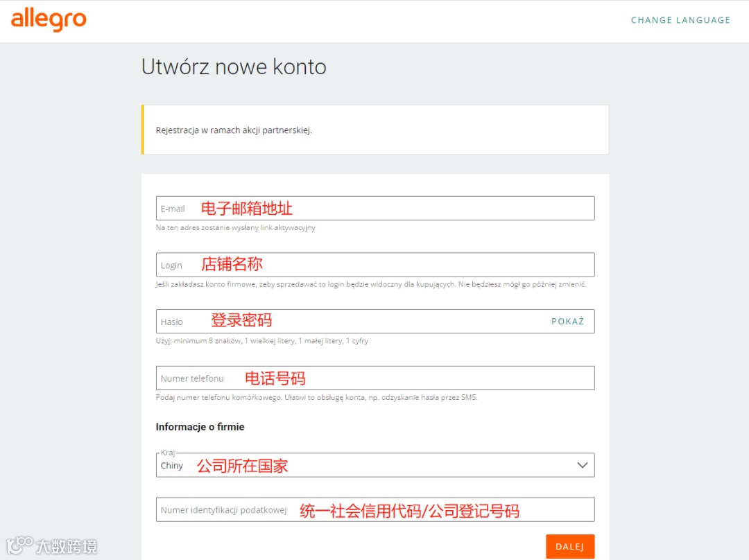
Task: Open the Kraj country dropdown
Action: (375, 465)
